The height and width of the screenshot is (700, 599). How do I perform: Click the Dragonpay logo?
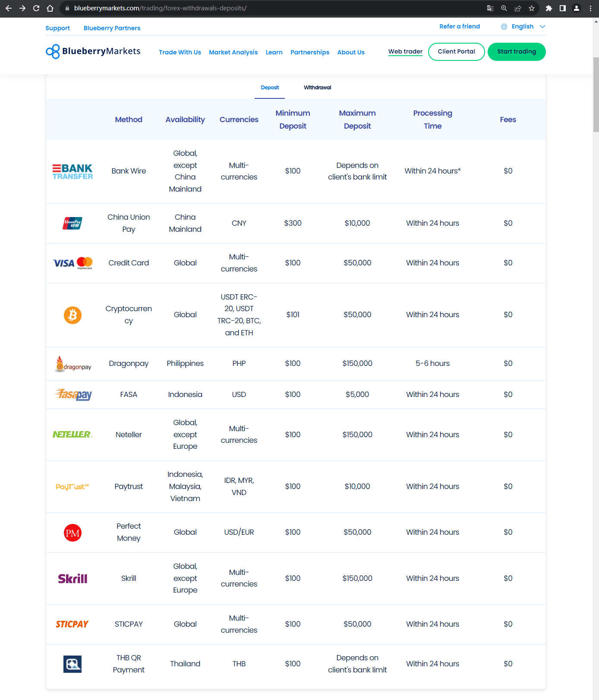pyautogui.click(x=73, y=364)
